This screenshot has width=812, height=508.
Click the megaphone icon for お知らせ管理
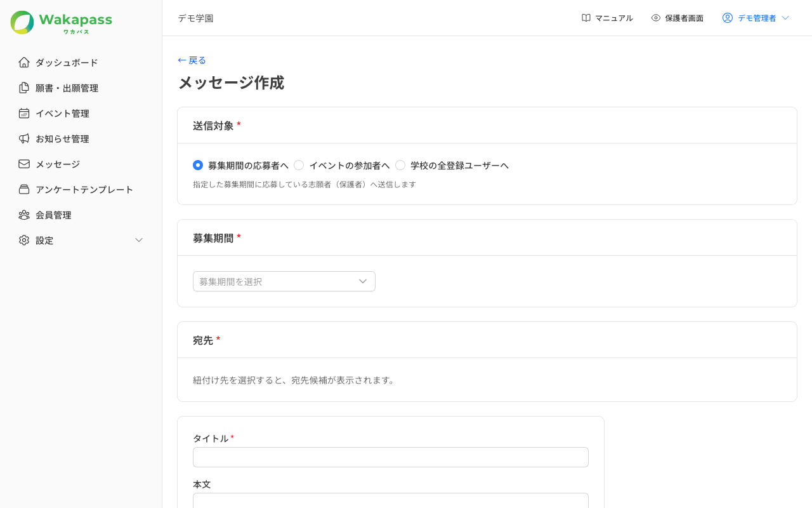pos(24,138)
